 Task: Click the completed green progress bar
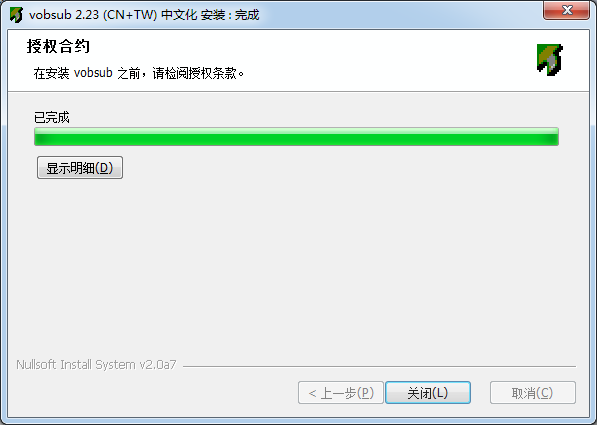click(296, 137)
